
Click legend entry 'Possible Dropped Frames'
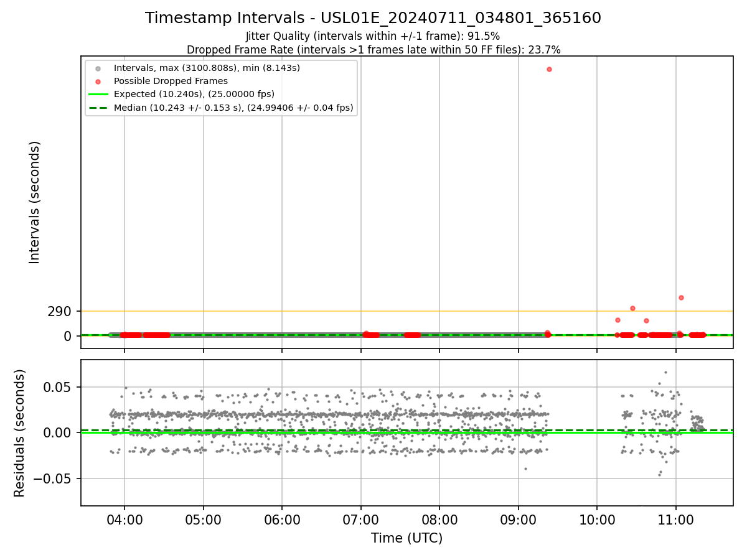tap(171, 81)
